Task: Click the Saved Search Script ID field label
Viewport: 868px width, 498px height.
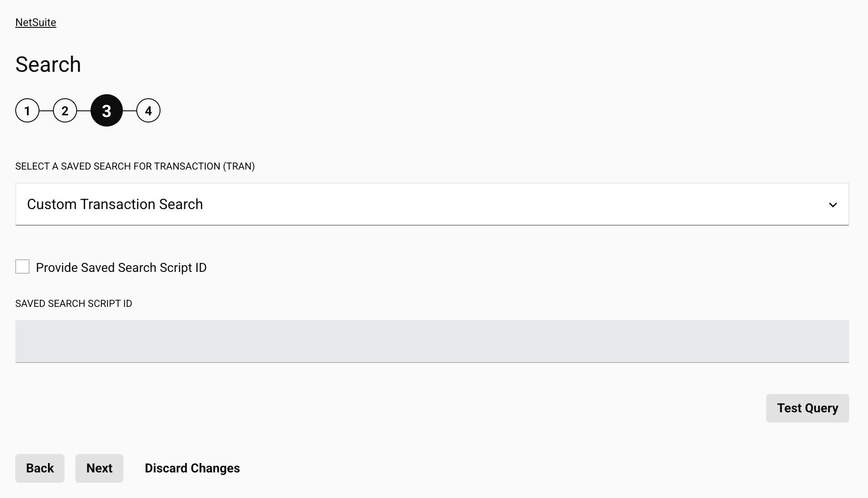Action: 74,304
